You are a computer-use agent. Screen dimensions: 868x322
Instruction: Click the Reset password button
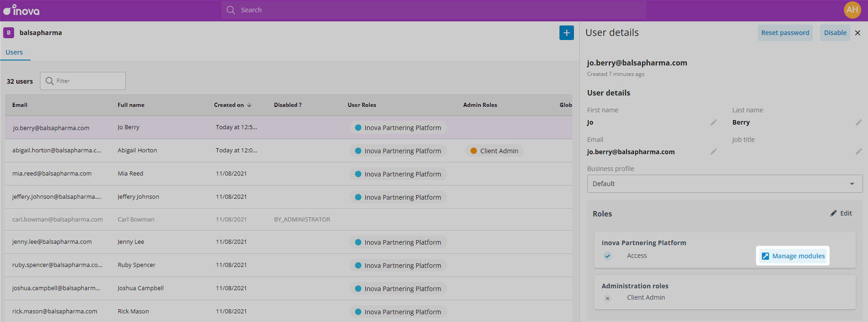click(785, 33)
